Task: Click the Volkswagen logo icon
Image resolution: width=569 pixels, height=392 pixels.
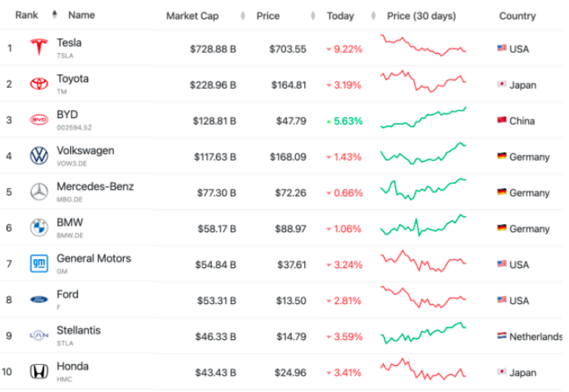Action: [x=38, y=156]
